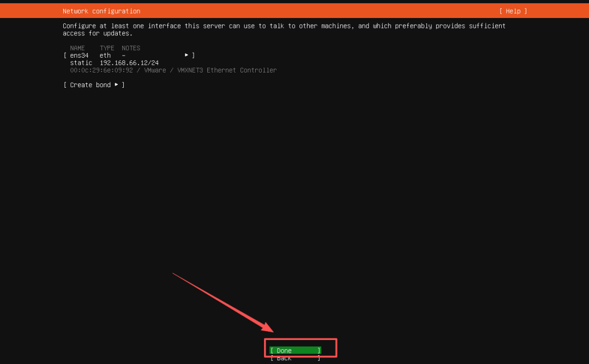Image resolution: width=589 pixels, height=364 pixels.
Task: Click the NAME column header
Action: pos(77,48)
